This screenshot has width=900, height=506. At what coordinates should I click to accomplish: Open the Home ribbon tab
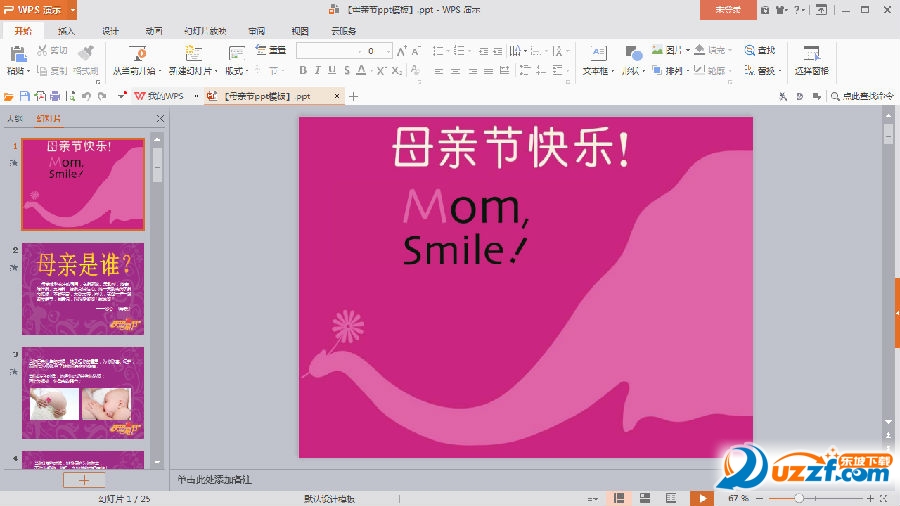point(23,30)
